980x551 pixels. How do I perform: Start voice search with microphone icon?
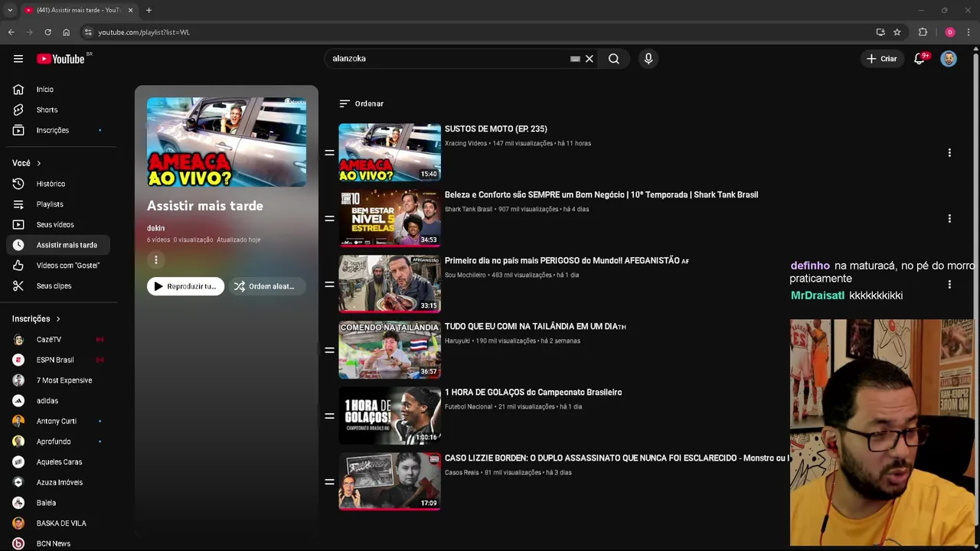coord(648,59)
